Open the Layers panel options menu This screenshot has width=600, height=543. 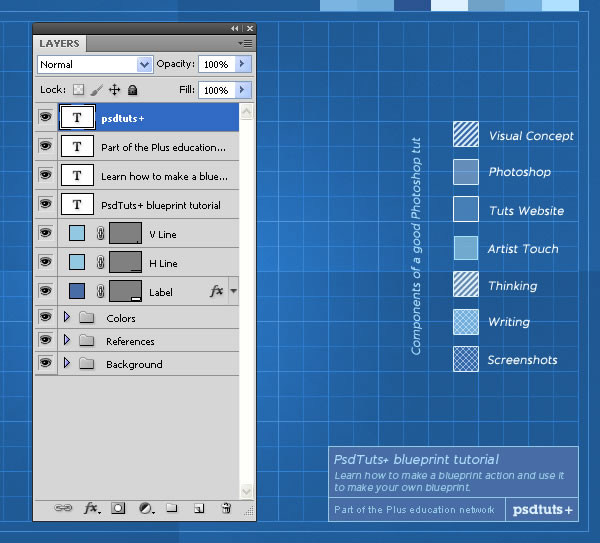(x=245, y=43)
